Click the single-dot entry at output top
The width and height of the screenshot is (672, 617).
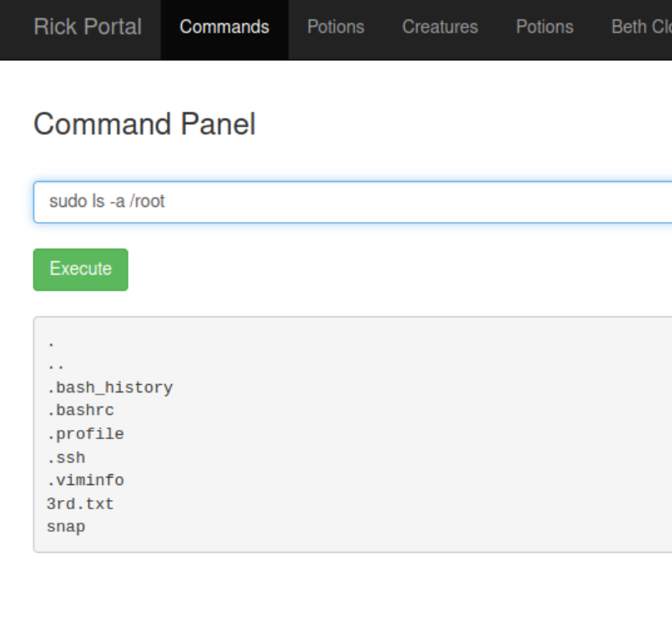(x=52, y=342)
